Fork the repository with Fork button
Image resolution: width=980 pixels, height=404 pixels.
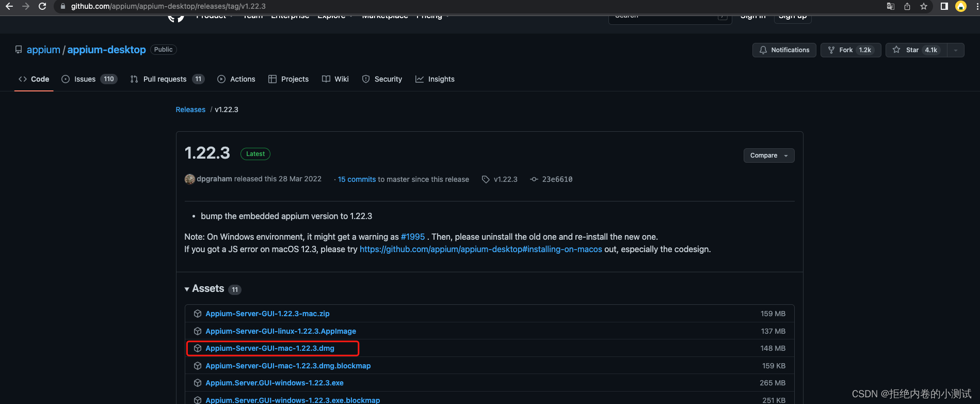[850, 50]
